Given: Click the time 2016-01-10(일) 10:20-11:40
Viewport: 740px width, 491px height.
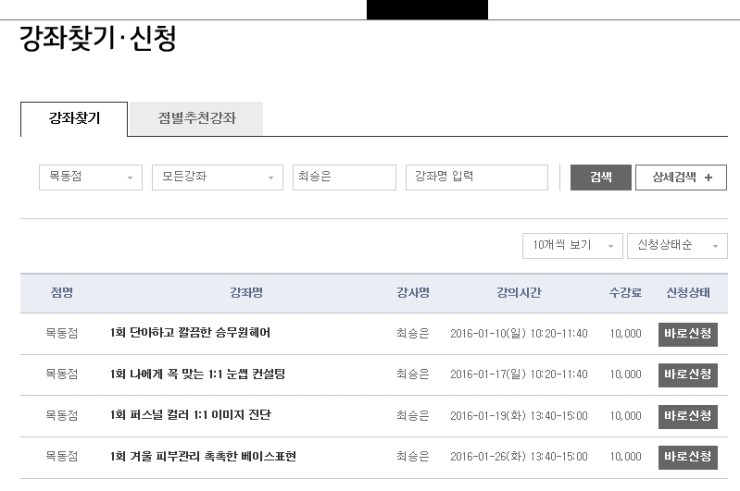Looking at the screenshot, I should (x=519, y=334).
